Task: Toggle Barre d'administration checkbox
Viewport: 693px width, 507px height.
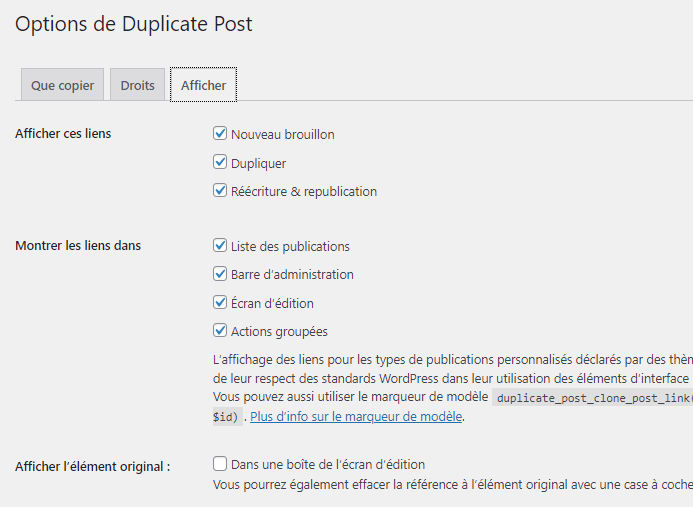Action: tap(220, 274)
